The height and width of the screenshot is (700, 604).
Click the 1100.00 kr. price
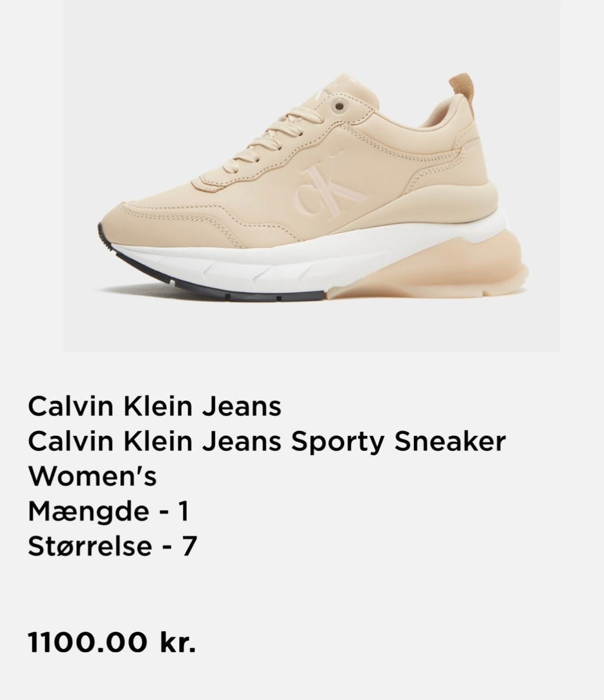112,642
